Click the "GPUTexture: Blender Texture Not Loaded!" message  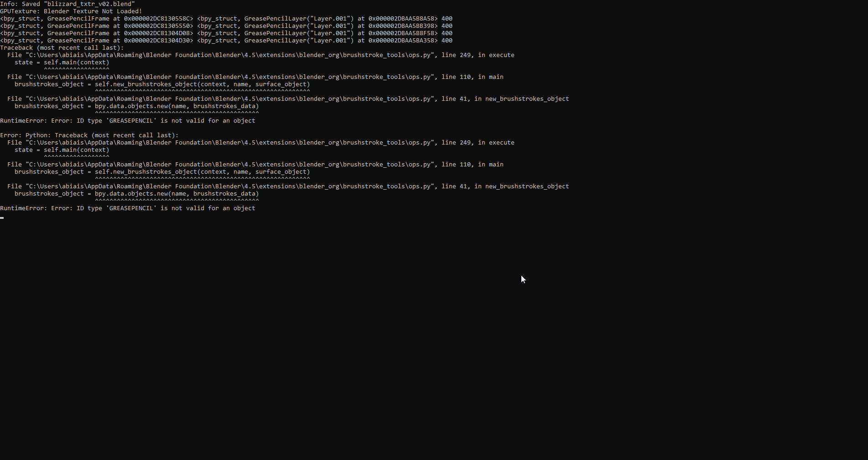click(71, 11)
